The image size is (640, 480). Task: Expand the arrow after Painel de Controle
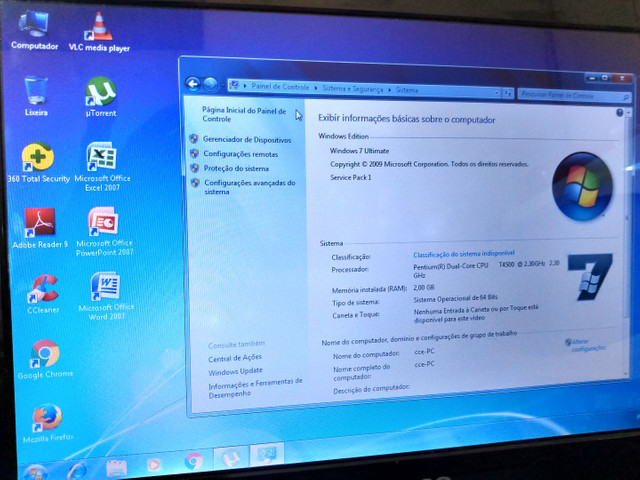point(316,88)
